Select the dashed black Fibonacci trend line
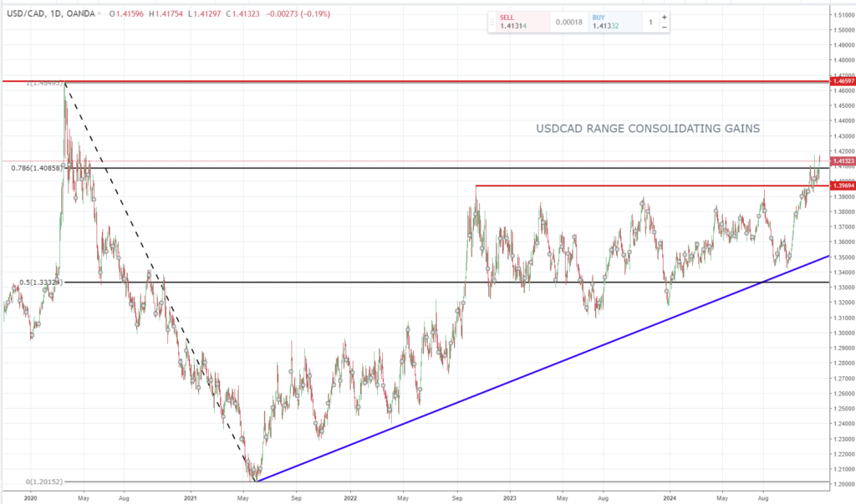This screenshot has width=856, height=504. point(150,267)
